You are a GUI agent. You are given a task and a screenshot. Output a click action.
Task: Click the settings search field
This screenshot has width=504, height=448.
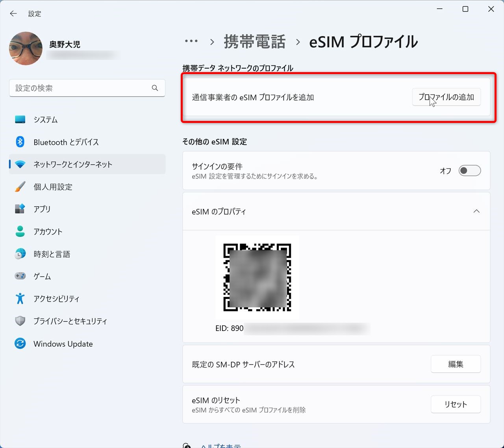coord(87,88)
